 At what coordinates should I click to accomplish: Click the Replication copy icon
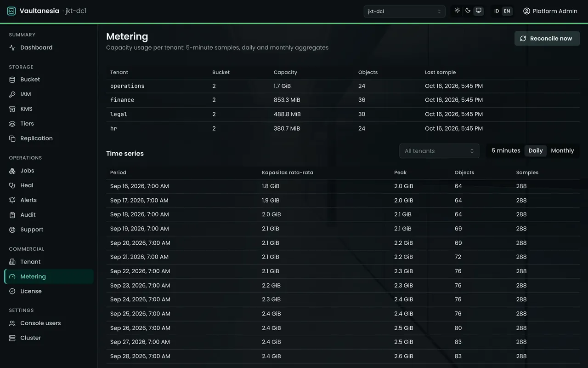point(12,138)
